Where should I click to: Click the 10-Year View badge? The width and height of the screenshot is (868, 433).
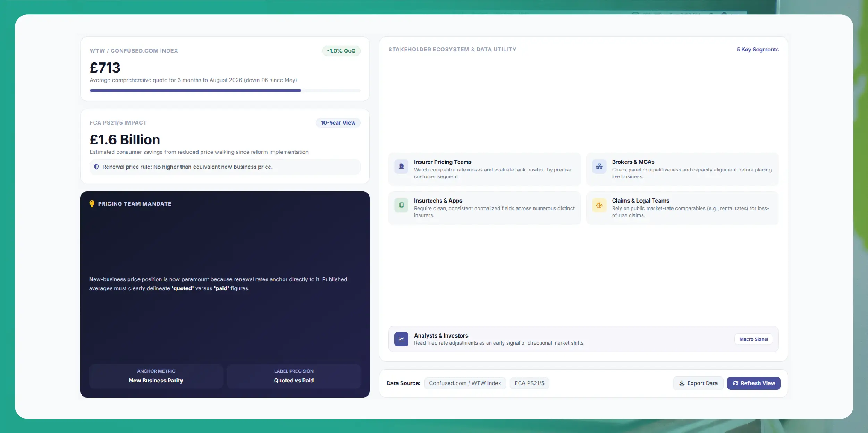coord(338,123)
